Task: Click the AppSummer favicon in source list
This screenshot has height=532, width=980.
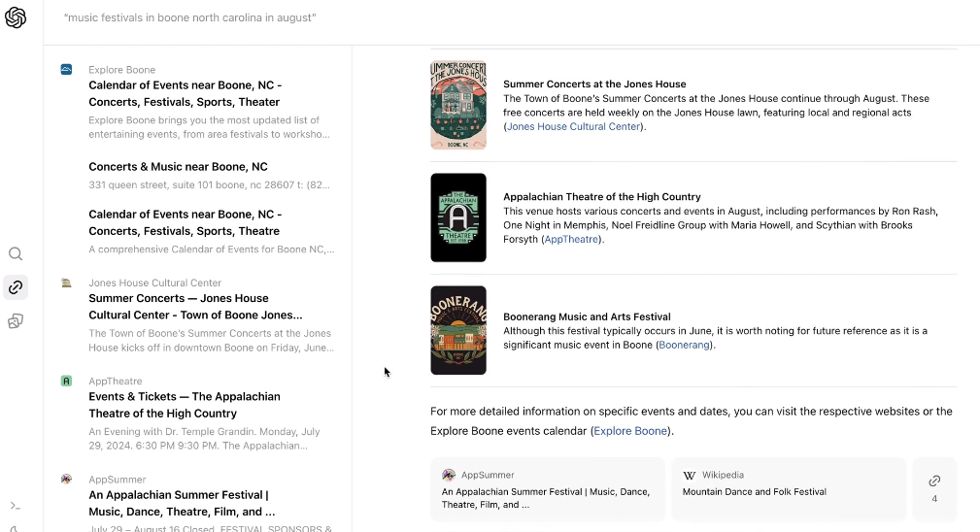Action: pyautogui.click(x=66, y=479)
